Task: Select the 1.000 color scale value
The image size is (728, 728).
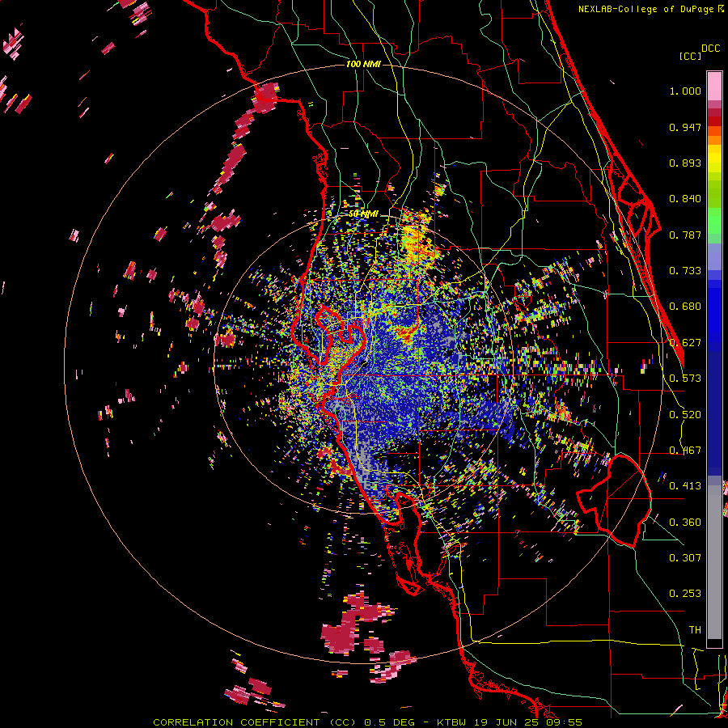Action: (685, 91)
